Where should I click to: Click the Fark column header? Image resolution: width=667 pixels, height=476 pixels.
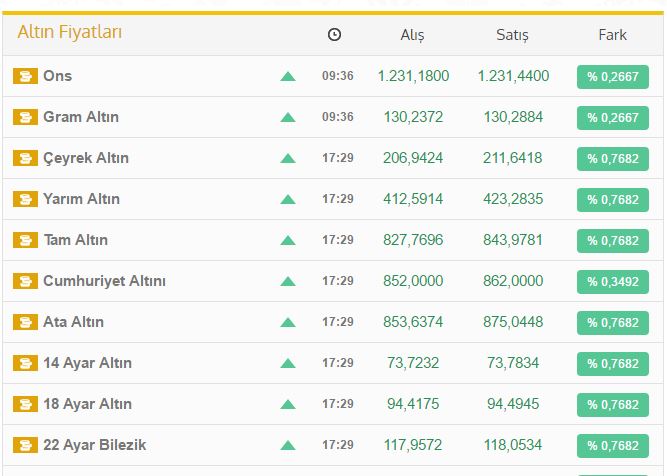pyautogui.click(x=612, y=35)
